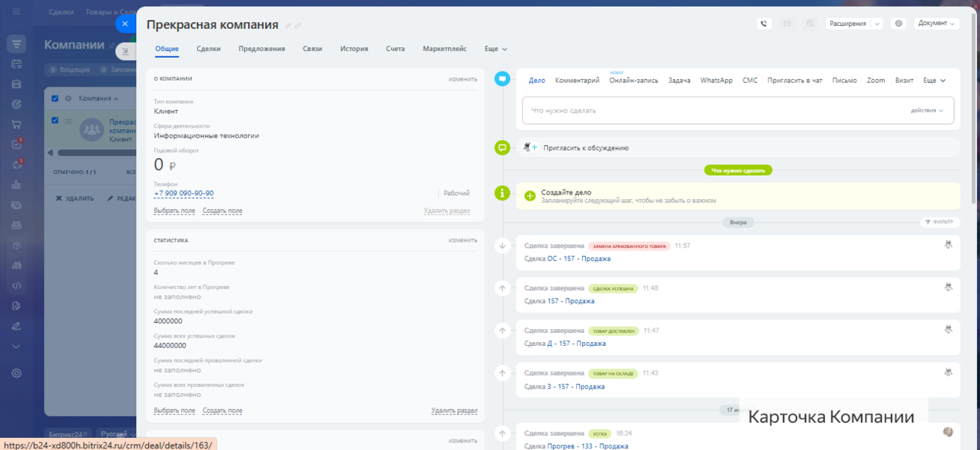The height and width of the screenshot is (450, 980).
Task: Click the phone number +7 909 090-90-90
Action: (x=183, y=194)
